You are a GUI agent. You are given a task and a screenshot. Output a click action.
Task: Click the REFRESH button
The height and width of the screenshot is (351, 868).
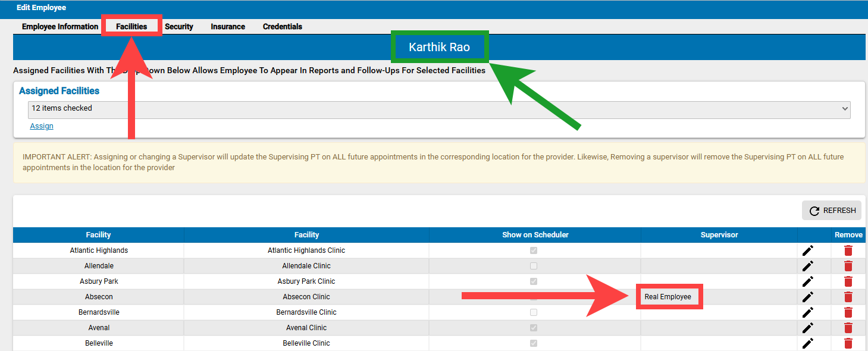point(831,210)
